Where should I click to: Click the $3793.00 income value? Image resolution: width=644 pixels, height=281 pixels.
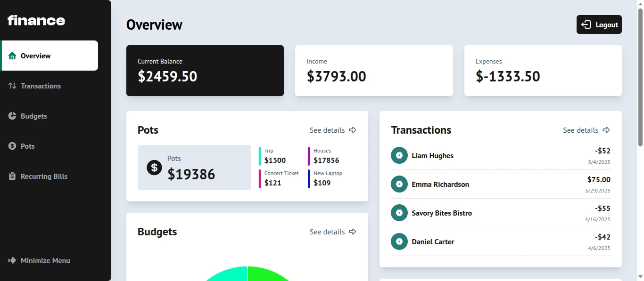click(x=336, y=76)
